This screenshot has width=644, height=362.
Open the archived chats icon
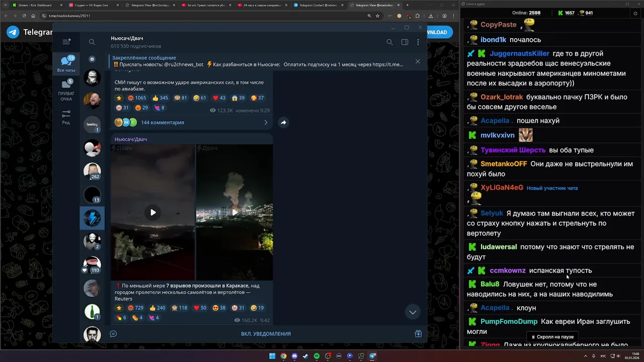92,59
